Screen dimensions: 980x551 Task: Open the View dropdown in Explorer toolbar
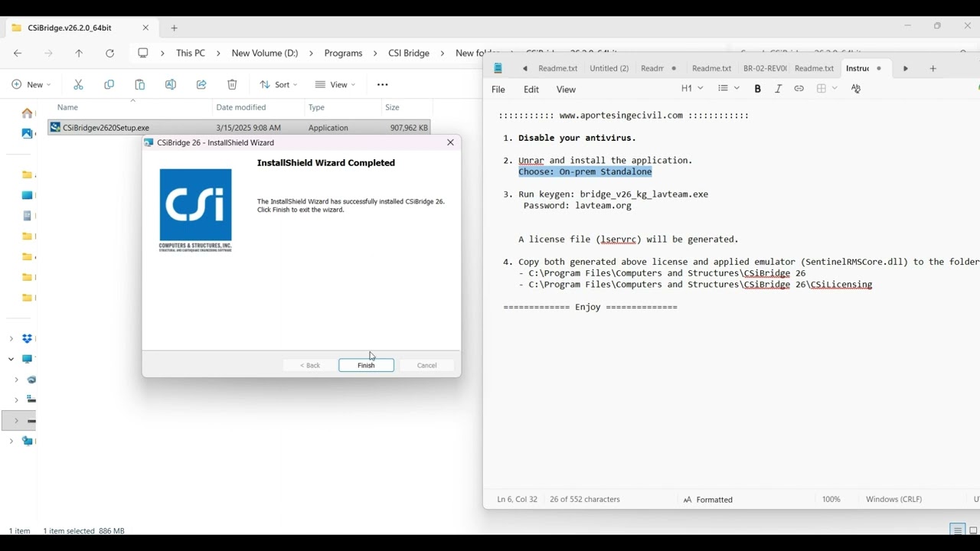pos(335,84)
